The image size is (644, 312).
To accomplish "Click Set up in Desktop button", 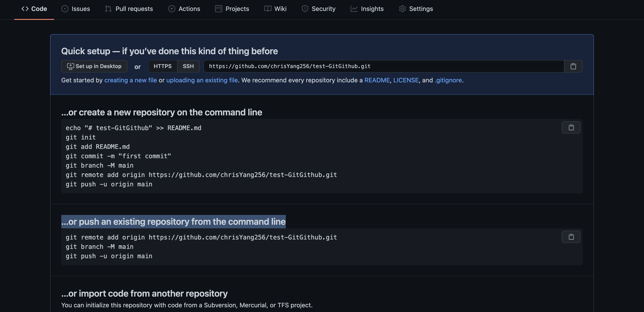I will 94,66.
